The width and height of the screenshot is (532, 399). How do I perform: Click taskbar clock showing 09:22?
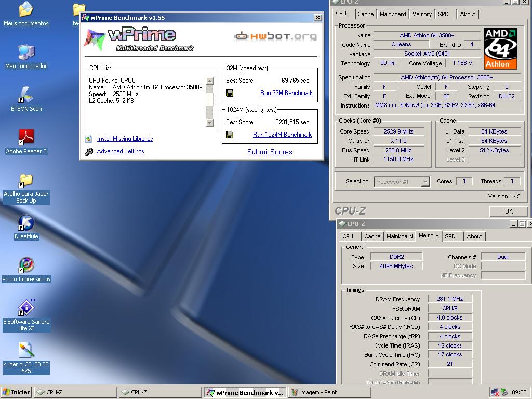tap(519, 392)
